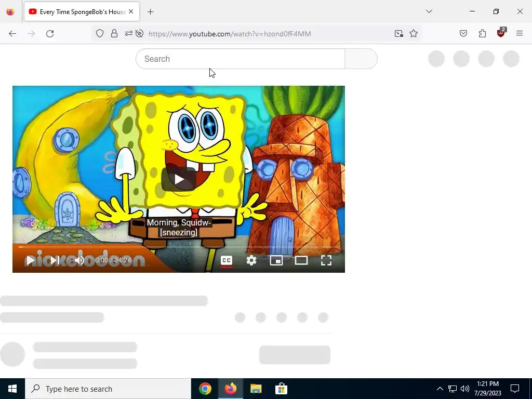Click the 0:00 / 34:24 time display

tap(113, 260)
